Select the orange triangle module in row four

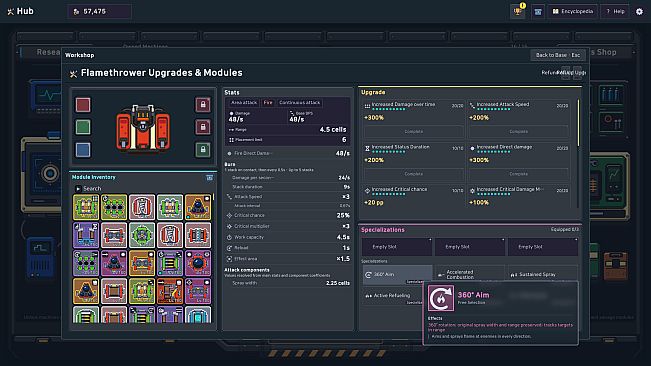tap(86, 291)
